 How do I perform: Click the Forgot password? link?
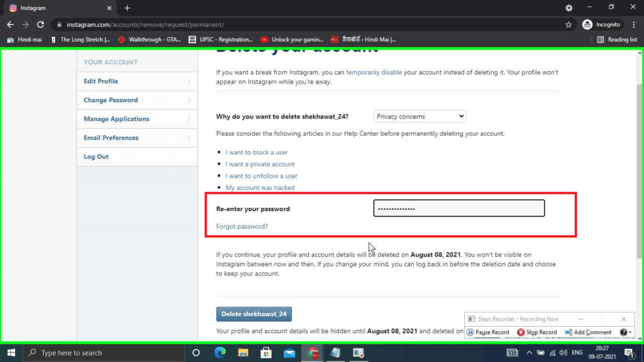coord(242,226)
